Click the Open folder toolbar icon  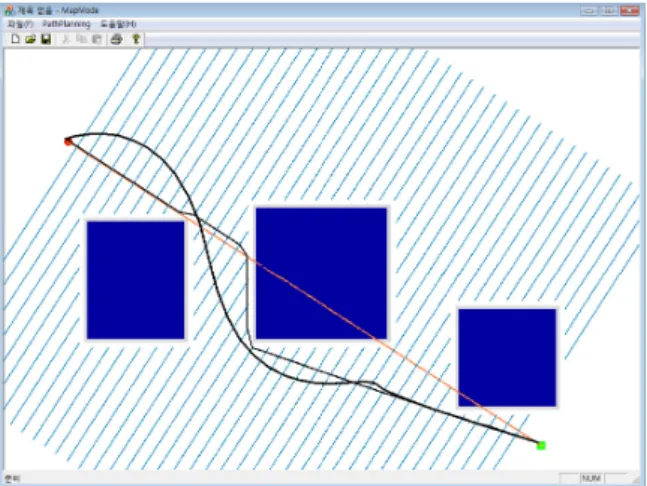(x=31, y=39)
